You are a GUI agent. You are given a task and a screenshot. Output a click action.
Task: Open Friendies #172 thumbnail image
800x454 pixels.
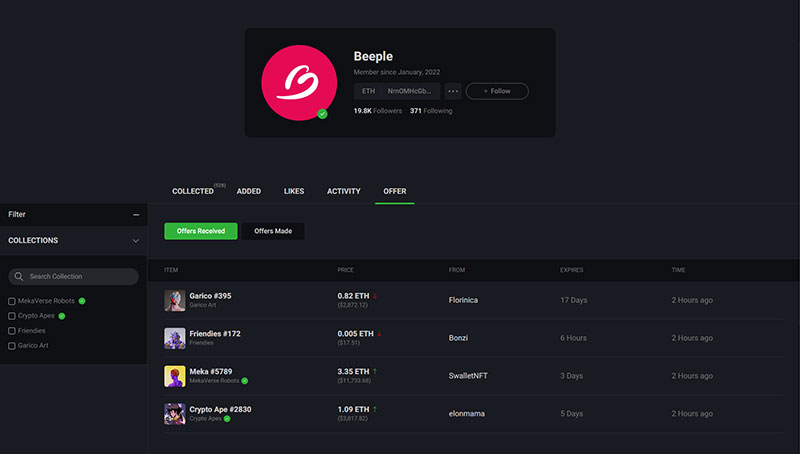pyautogui.click(x=174, y=338)
